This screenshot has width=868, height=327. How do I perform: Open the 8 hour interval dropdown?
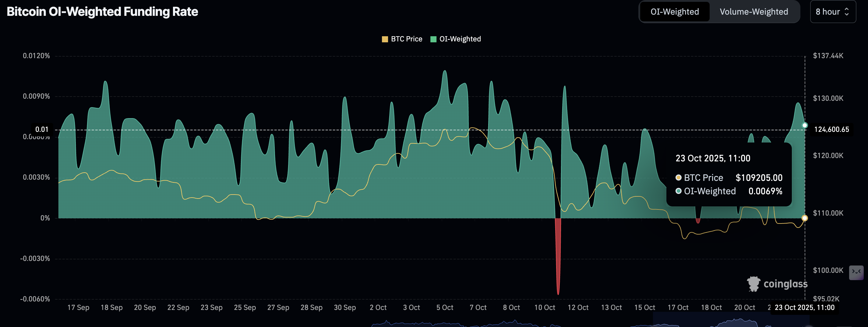click(x=832, y=12)
